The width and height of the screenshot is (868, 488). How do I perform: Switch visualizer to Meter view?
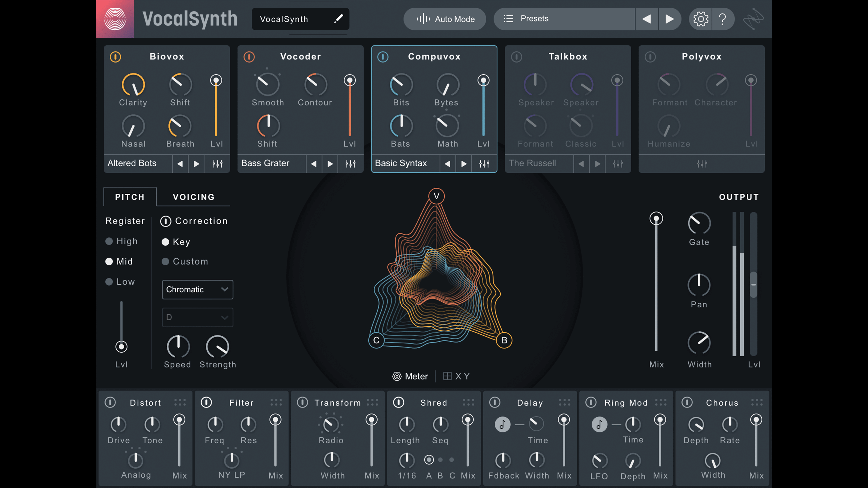click(x=410, y=376)
